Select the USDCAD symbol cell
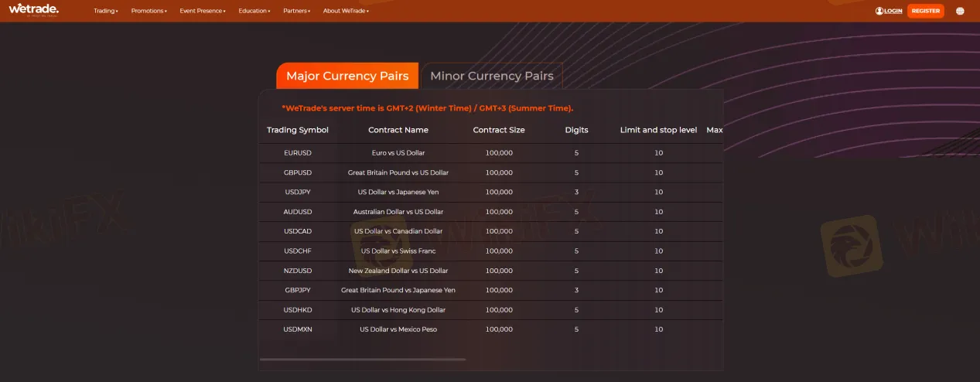The width and height of the screenshot is (980, 382). (298, 231)
